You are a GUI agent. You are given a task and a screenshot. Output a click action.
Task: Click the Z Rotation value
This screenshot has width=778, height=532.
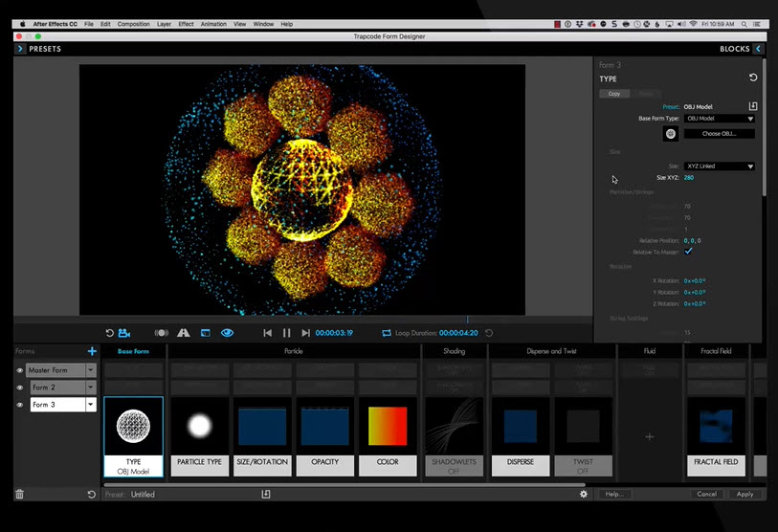click(695, 303)
